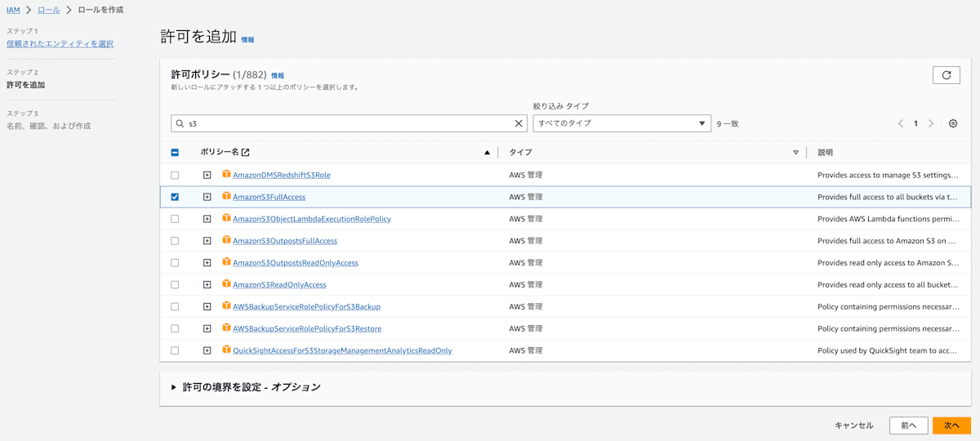Check the AmazonS3ObjectLambdaExecutionRolePolicy checkbox
Image resolution: width=980 pixels, height=441 pixels.
coord(175,219)
